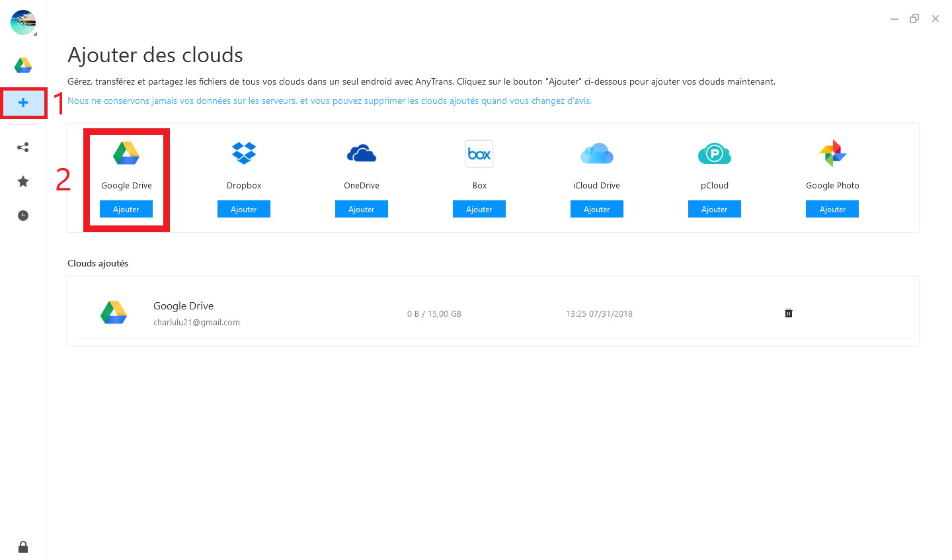Add iCloud Drive with Ajouter button
Image resolution: width=952 pixels, height=560 pixels.
[x=597, y=209]
